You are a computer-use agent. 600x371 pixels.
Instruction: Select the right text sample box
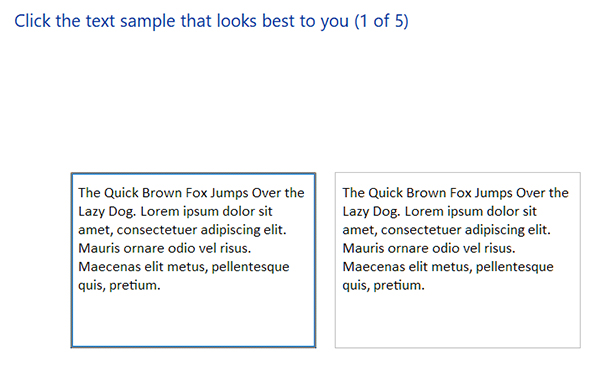pyautogui.click(x=458, y=260)
